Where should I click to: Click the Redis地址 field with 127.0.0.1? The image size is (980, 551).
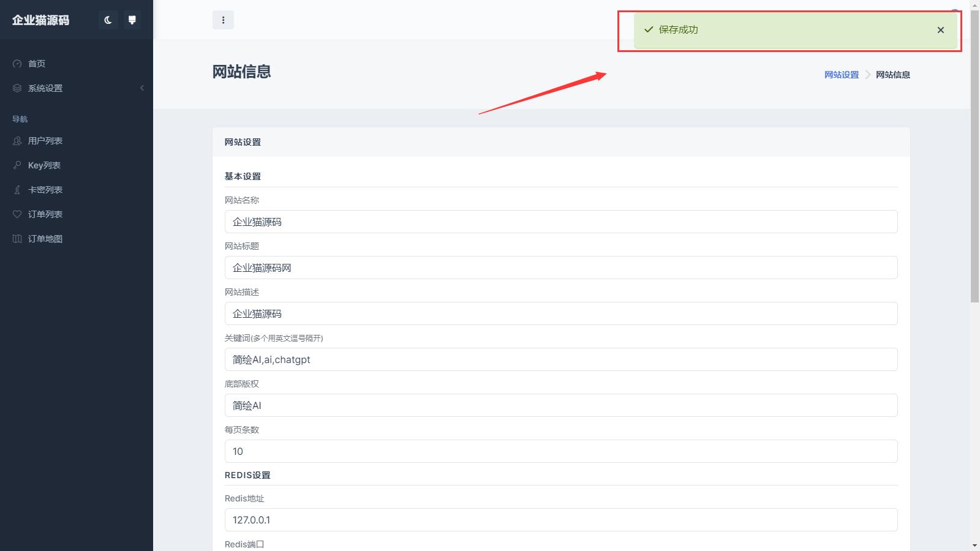[x=560, y=520]
